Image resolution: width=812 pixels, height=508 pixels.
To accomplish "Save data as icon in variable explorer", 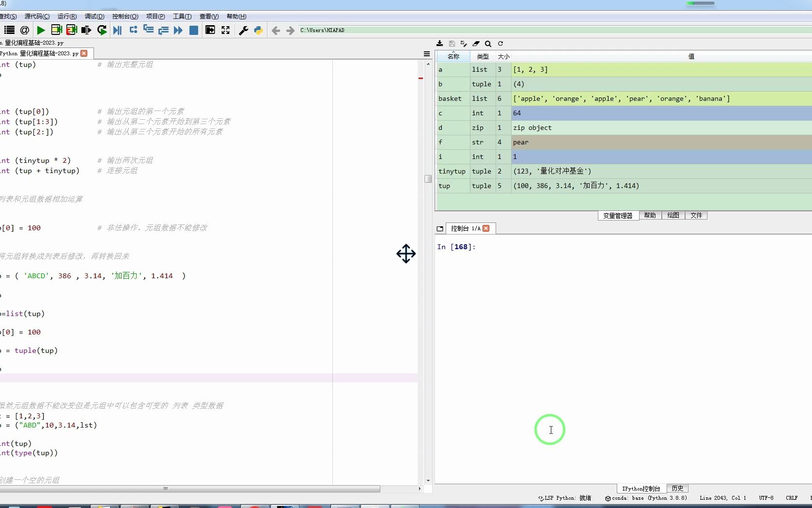I will pos(464,44).
